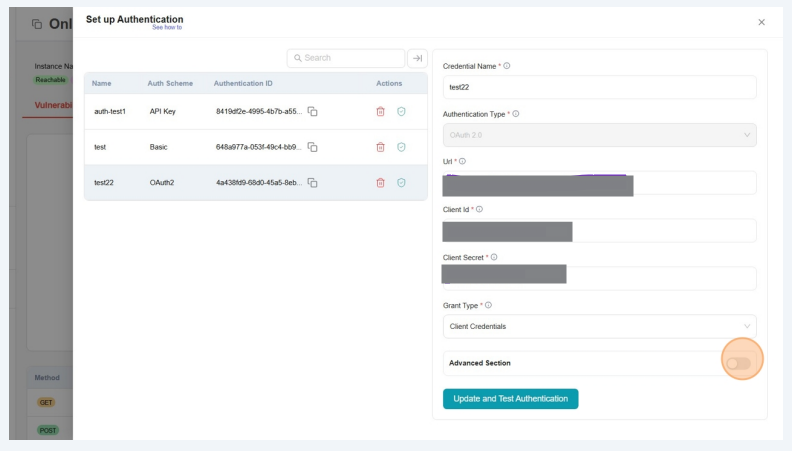Show info tooltip for Grant Type
Screen dimensions: 792x451
click(488, 305)
